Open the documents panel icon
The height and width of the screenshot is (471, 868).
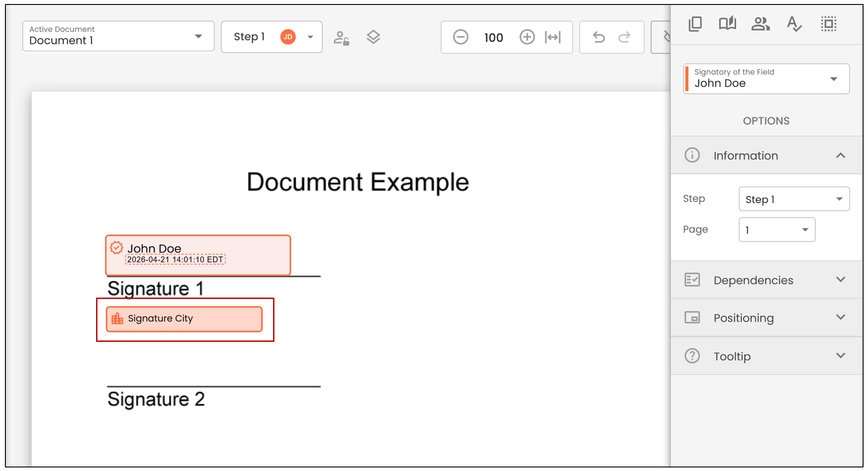[695, 24]
